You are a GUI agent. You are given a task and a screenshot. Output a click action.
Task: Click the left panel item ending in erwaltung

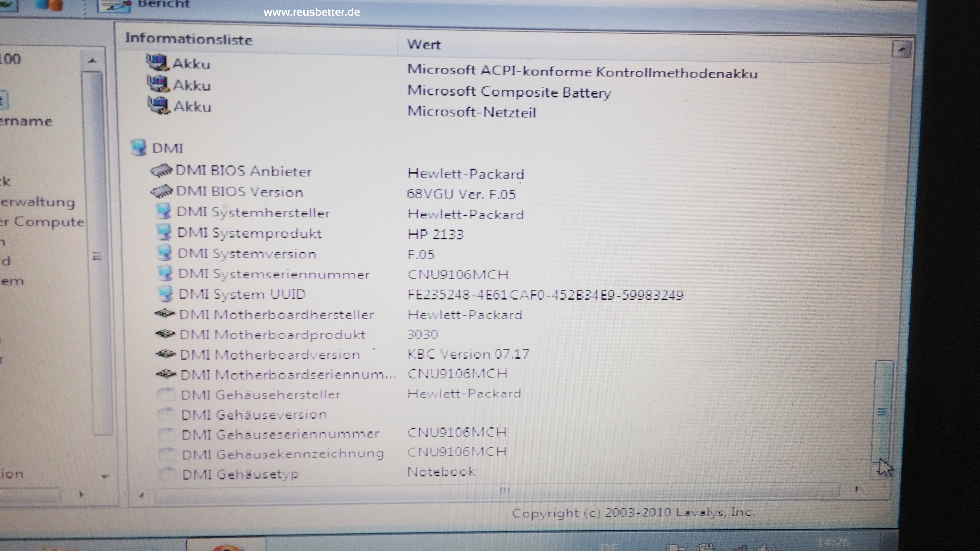pyautogui.click(x=37, y=202)
